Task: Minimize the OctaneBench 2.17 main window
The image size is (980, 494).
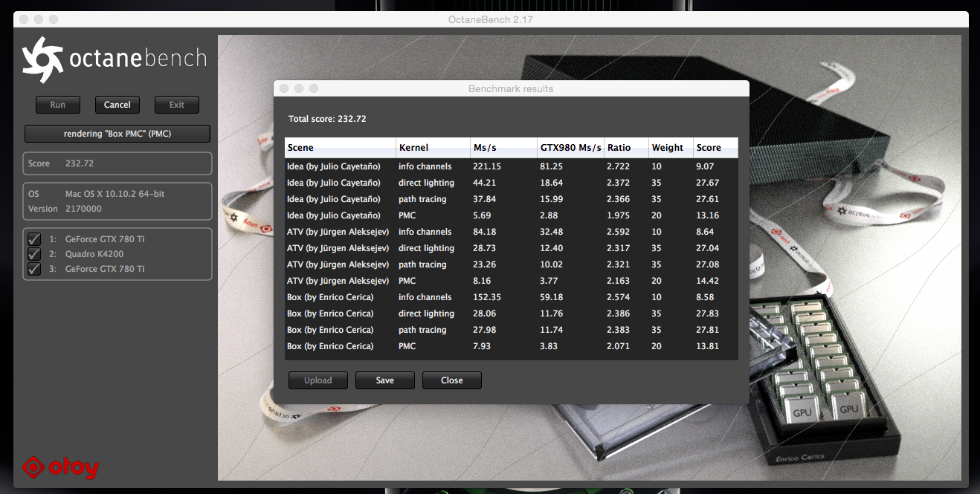Action: (39, 19)
